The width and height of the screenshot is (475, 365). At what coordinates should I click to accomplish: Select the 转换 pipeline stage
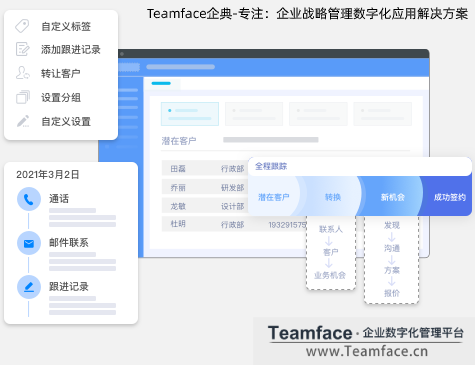click(x=333, y=197)
